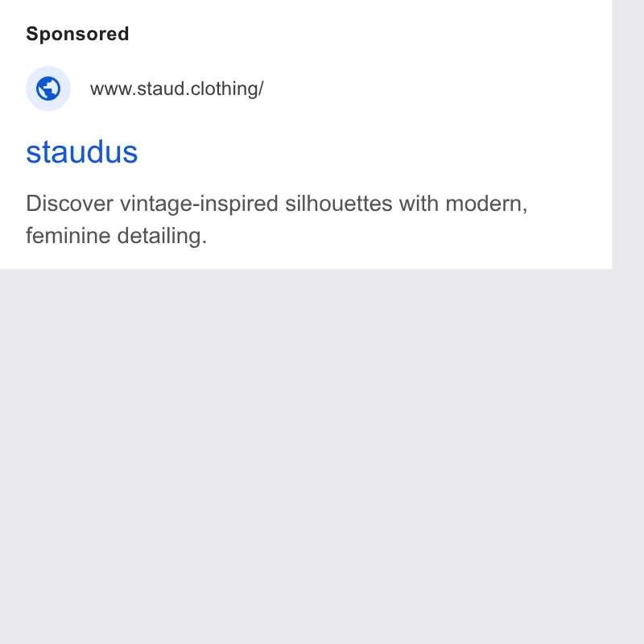Click the light blue circle behind the globe
Viewport: 644px width, 644px height.
pos(48,89)
